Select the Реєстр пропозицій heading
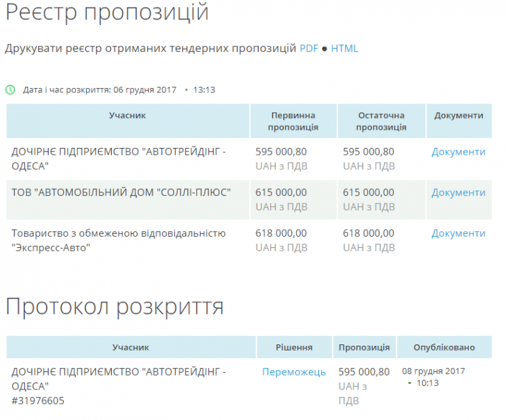 pyautogui.click(x=107, y=12)
